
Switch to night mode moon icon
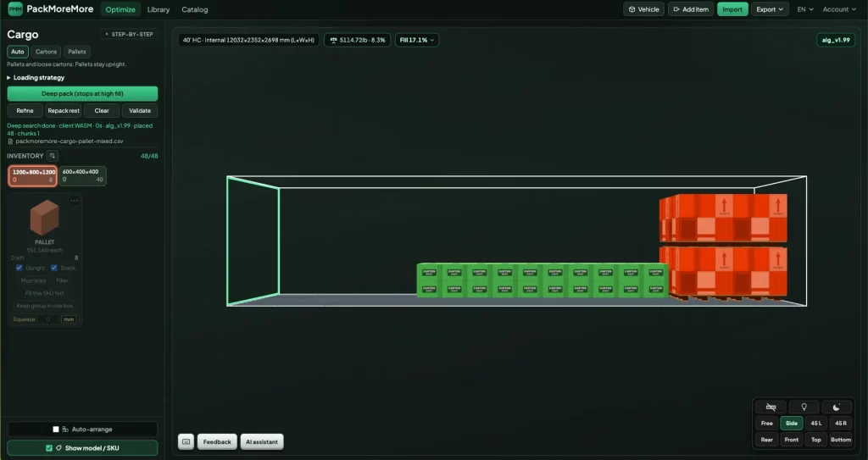click(837, 407)
